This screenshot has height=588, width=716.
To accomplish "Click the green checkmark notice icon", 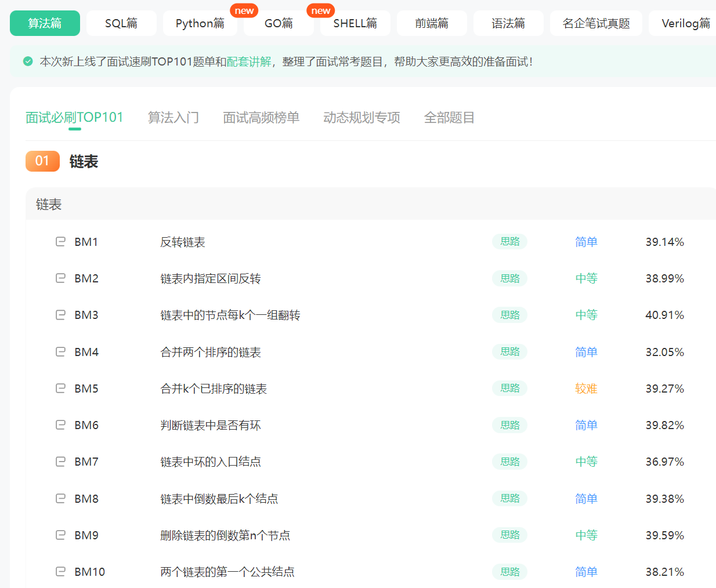I will tap(28, 61).
